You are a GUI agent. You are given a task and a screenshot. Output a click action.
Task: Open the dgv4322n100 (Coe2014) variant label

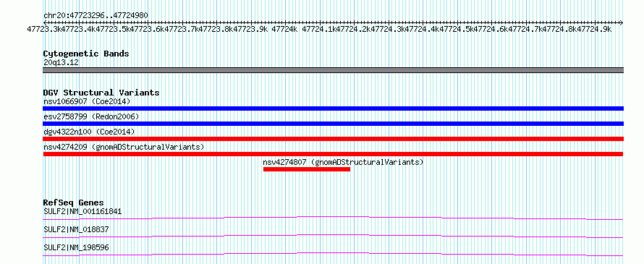[x=89, y=132]
